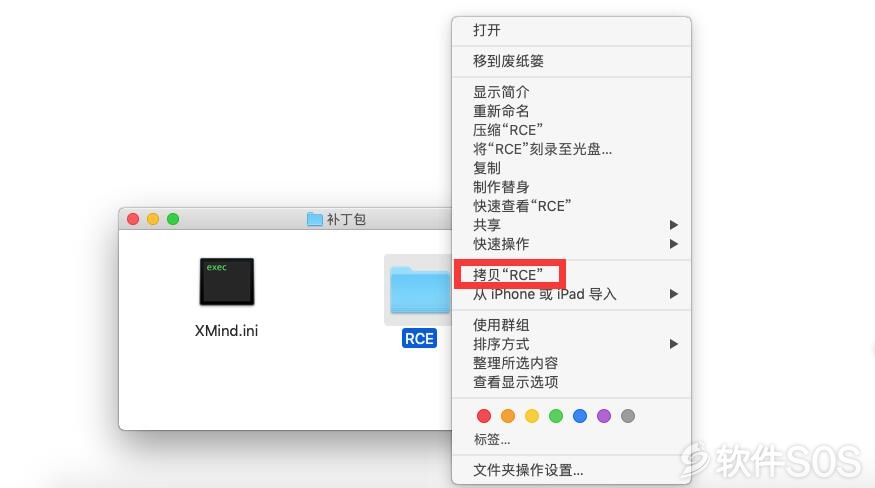Select the XMind.ini exec file icon
Viewport: 875px width, 488px height.
tap(227, 281)
